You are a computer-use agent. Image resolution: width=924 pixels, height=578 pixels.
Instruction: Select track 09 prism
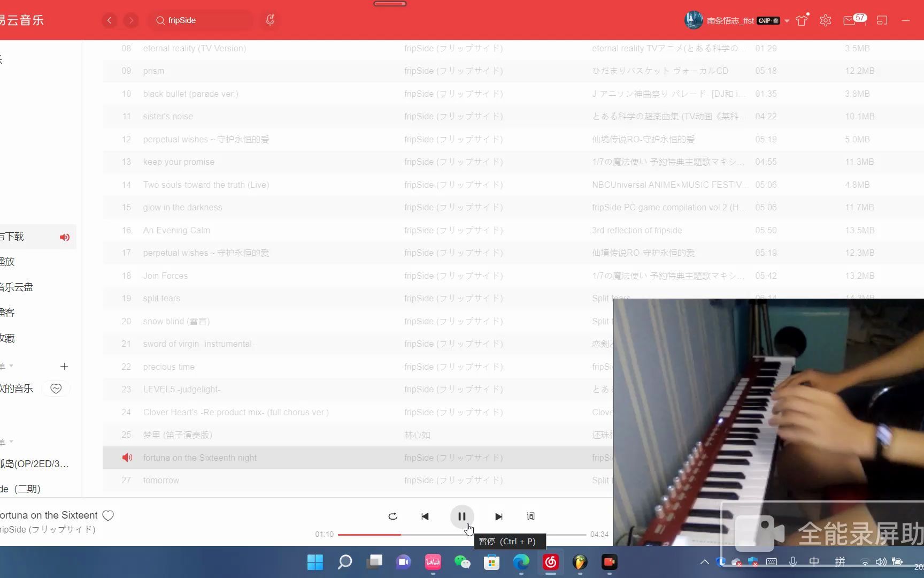pos(153,71)
